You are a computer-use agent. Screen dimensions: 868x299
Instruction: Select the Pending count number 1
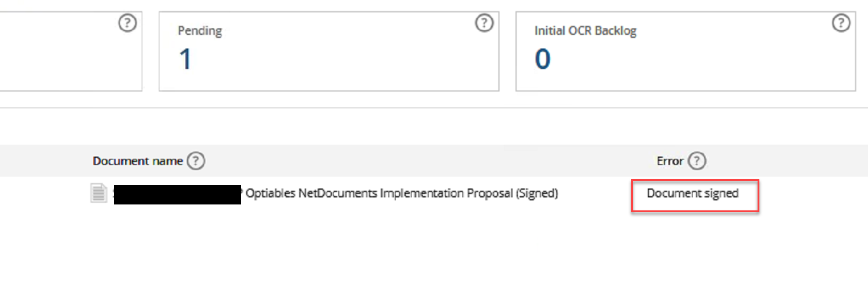[x=185, y=60]
